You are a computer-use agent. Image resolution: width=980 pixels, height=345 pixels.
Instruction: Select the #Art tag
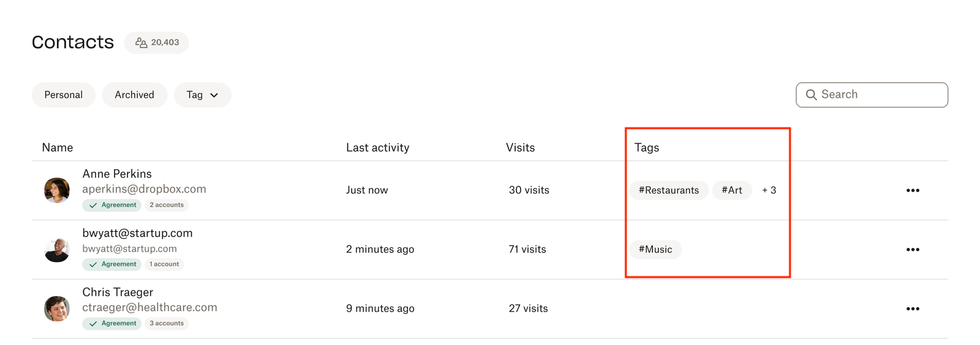[x=732, y=191]
